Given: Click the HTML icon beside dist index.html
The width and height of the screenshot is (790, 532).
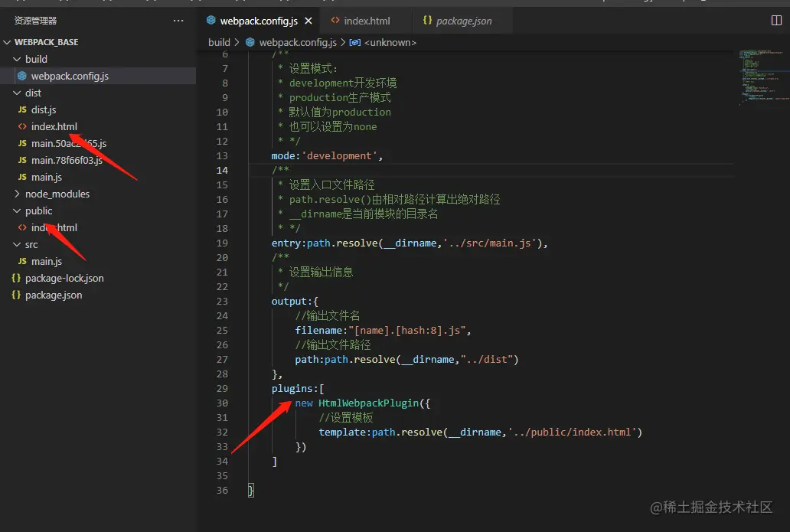Looking at the screenshot, I should pos(22,126).
